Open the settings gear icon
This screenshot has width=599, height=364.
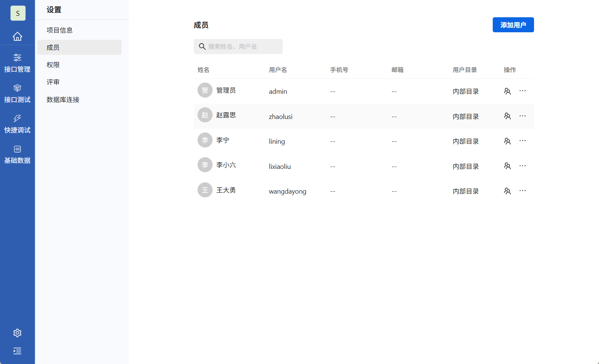[x=17, y=333]
